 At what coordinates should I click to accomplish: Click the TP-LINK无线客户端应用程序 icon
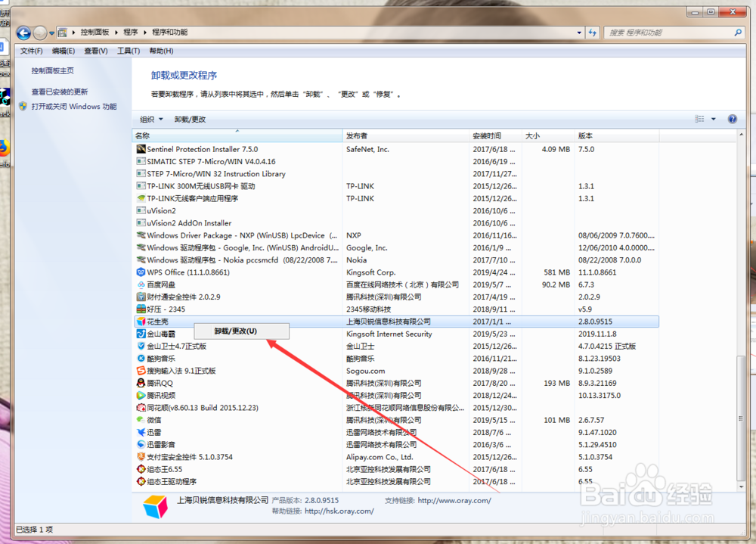(x=141, y=198)
